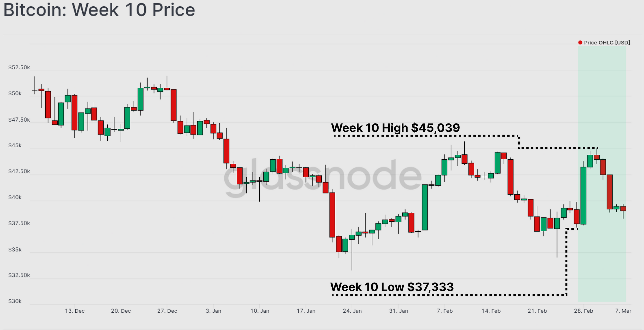Click the 28. Feb date label
644x330 pixels.
tap(583, 311)
